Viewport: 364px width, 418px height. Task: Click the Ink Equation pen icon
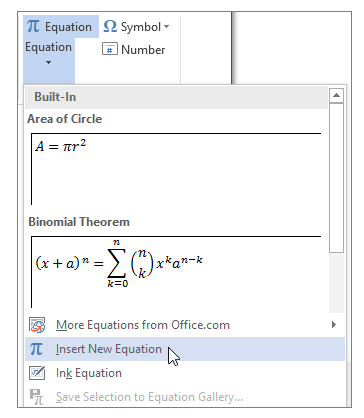[37, 373]
